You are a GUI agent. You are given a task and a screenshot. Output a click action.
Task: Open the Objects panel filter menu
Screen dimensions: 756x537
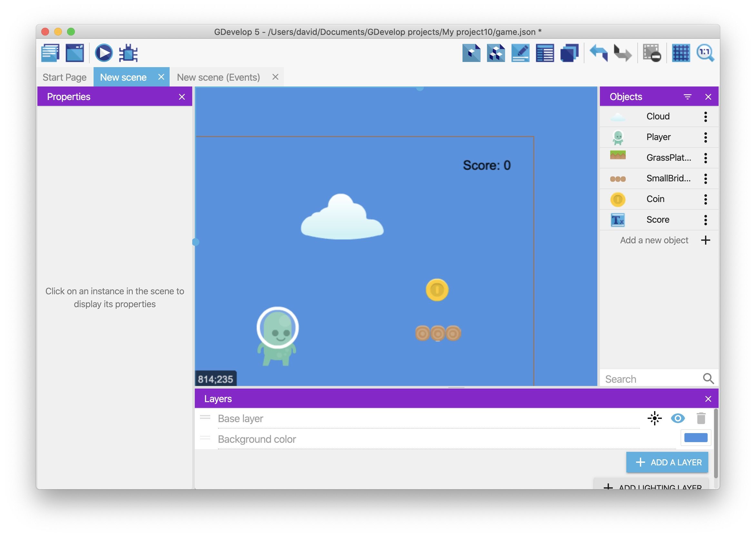coord(687,97)
